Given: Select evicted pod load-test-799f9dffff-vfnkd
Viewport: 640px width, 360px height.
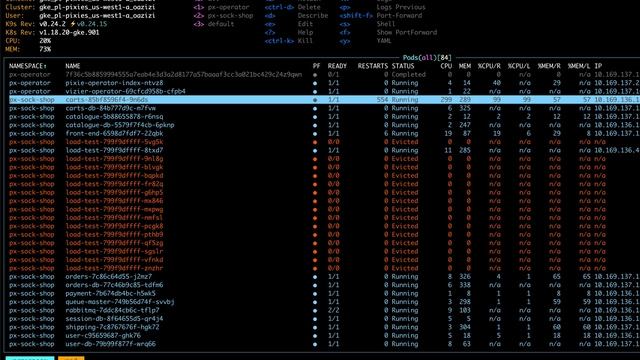Looking at the screenshot, I should click(x=324, y=260).
